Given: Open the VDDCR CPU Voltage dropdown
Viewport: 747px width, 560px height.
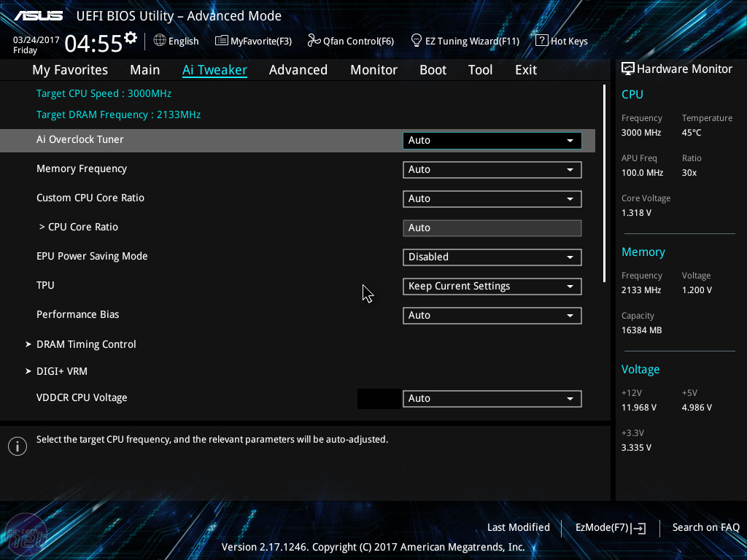Looking at the screenshot, I should [x=492, y=399].
